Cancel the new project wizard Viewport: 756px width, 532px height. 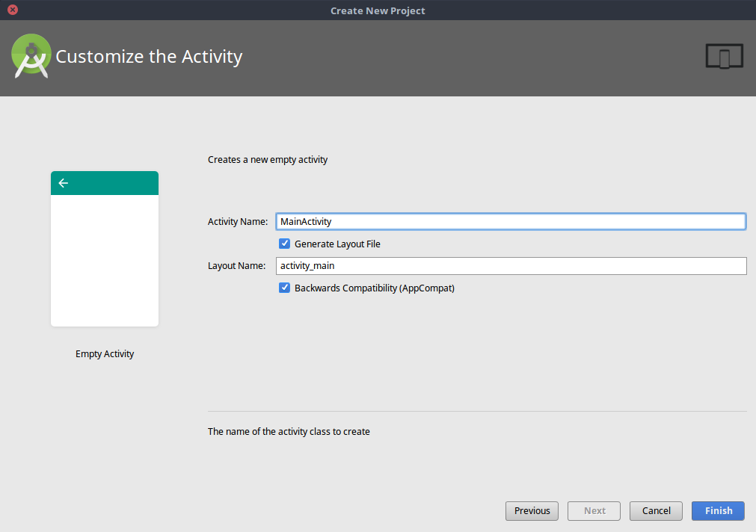pyautogui.click(x=656, y=511)
